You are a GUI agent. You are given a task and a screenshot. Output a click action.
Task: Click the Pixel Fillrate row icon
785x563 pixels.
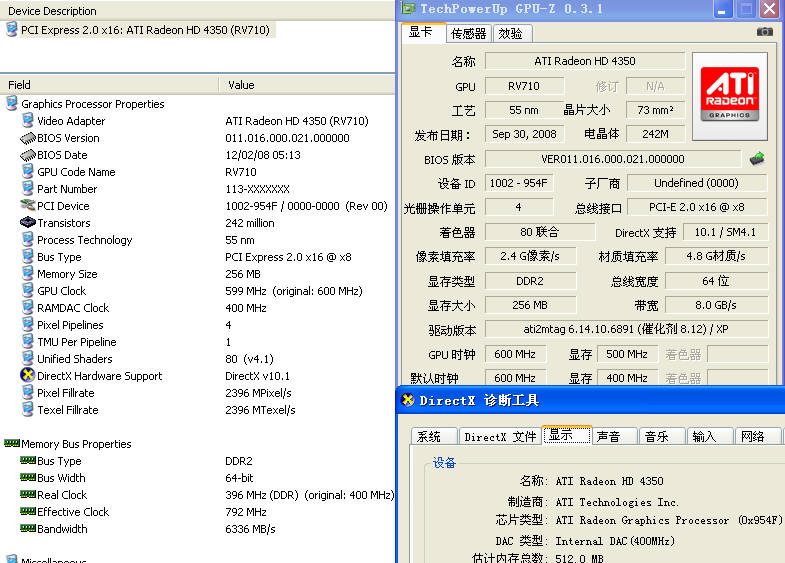click(x=28, y=393)
